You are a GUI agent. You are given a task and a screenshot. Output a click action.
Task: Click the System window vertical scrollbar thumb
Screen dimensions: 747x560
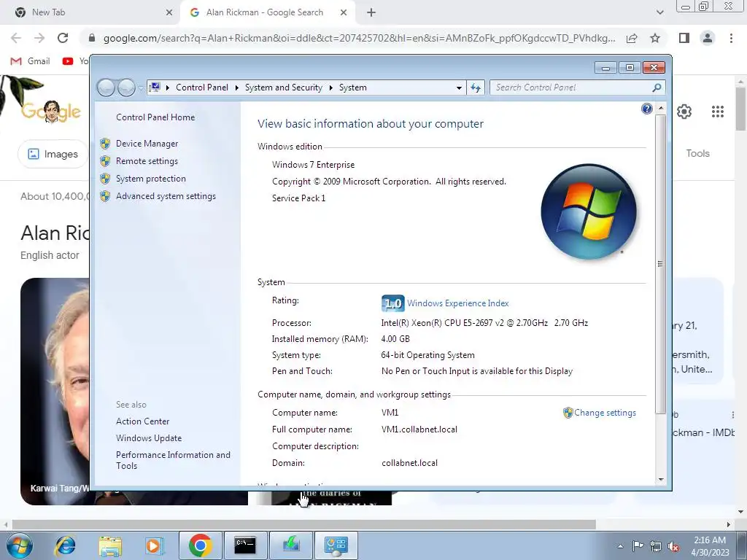click(659, 263)
